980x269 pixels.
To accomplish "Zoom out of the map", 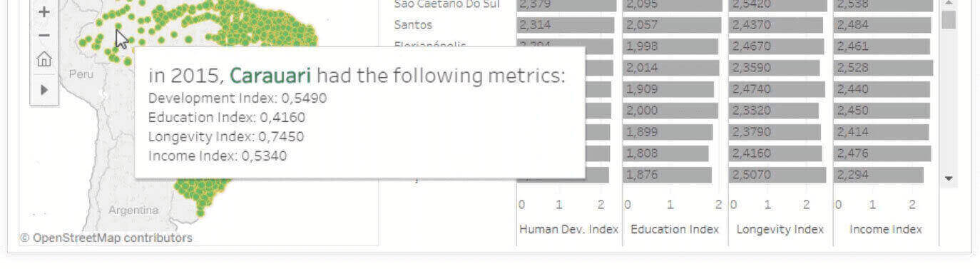I will 44,36.
